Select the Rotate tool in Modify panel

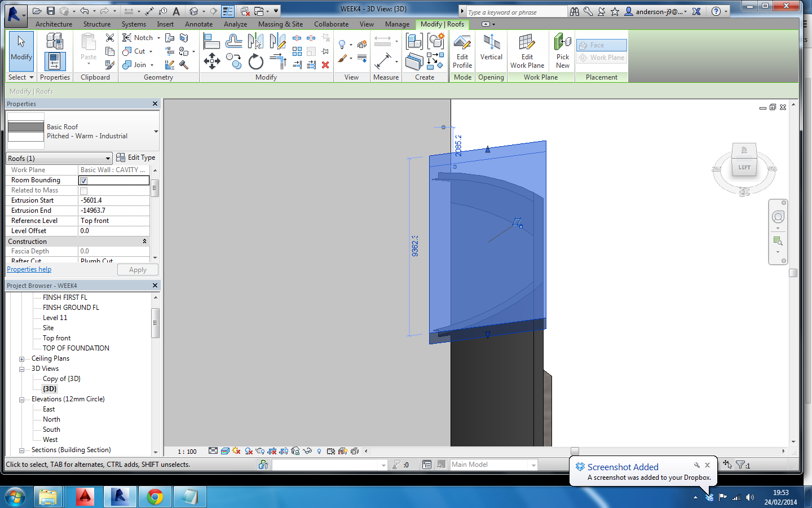tap(256, 61)
